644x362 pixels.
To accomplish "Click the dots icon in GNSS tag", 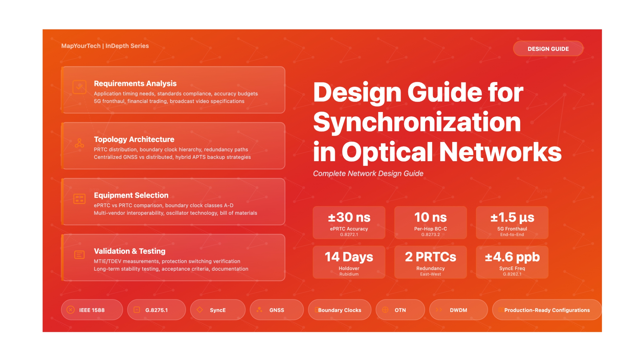I will pyautogui.click(x=259, y=310).
